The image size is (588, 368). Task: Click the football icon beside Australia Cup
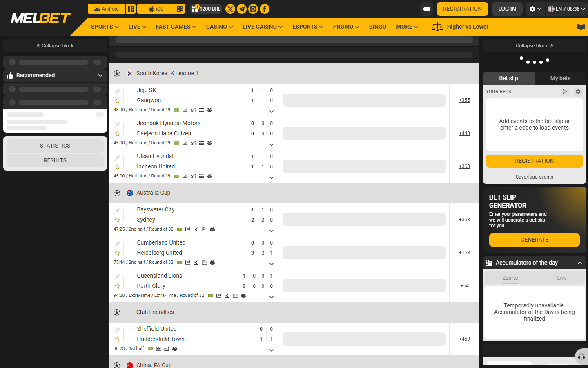pyautogui.click(x=117, y=193)
